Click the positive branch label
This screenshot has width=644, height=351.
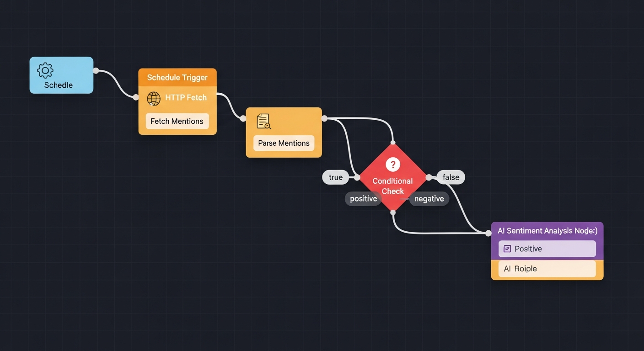coord(364,199)
